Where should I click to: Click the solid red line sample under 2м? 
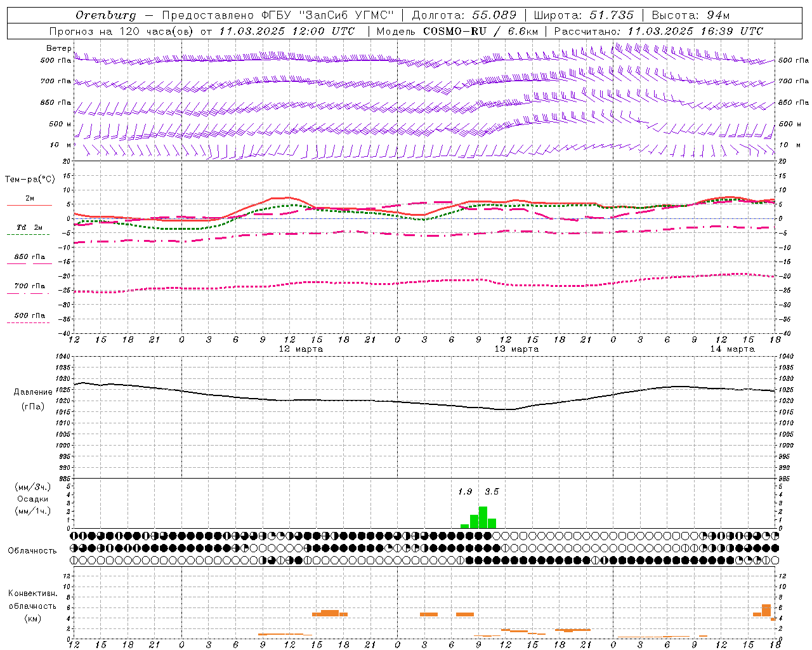30,206
